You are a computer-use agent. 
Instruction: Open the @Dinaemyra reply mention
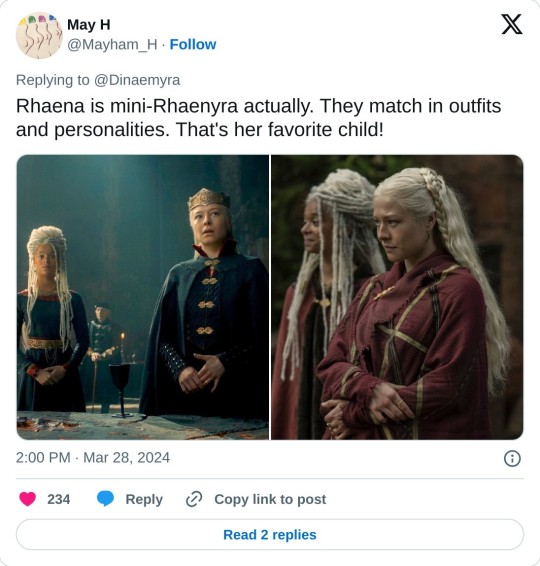point(137,80)
